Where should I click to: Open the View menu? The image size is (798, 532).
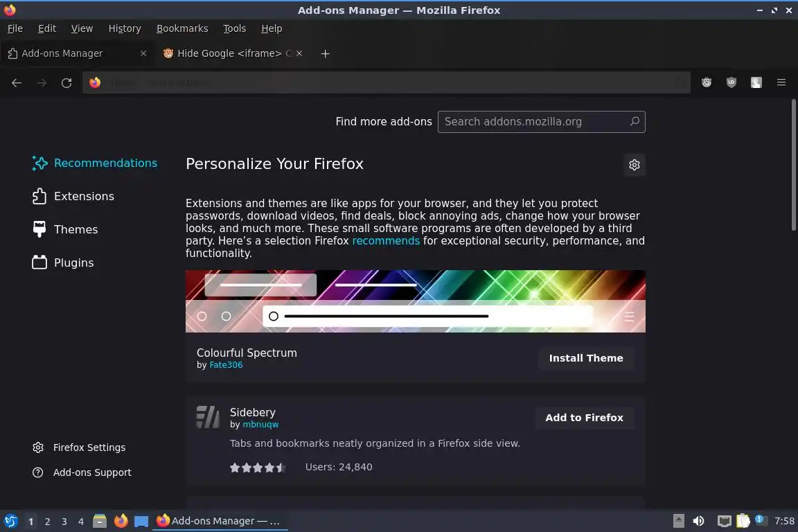click(82, 28)
